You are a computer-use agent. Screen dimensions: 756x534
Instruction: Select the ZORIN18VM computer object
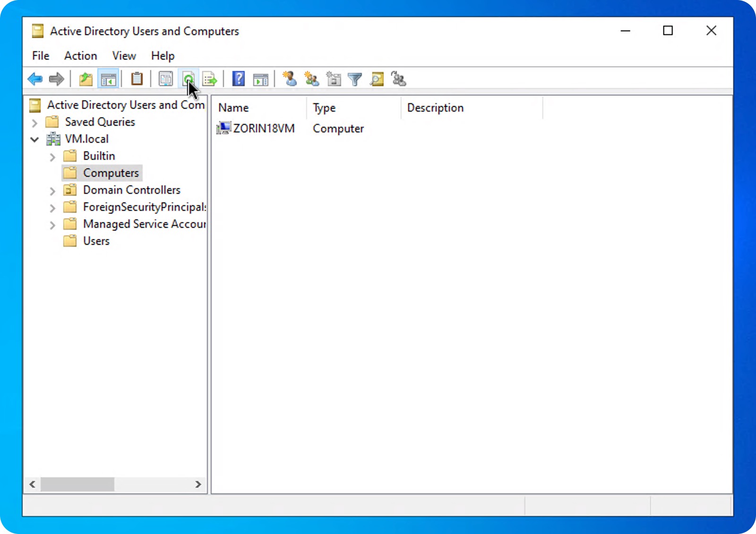pyautogui.click(x=264, y=128)
